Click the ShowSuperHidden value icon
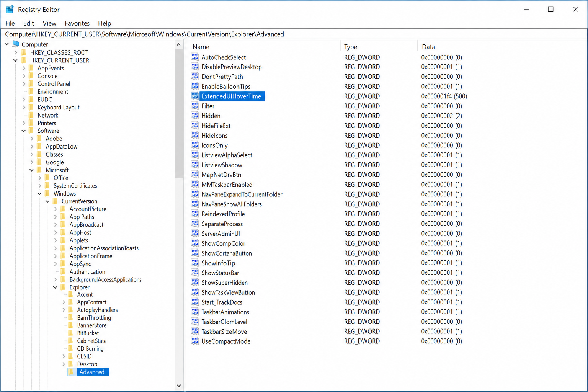 195,283
